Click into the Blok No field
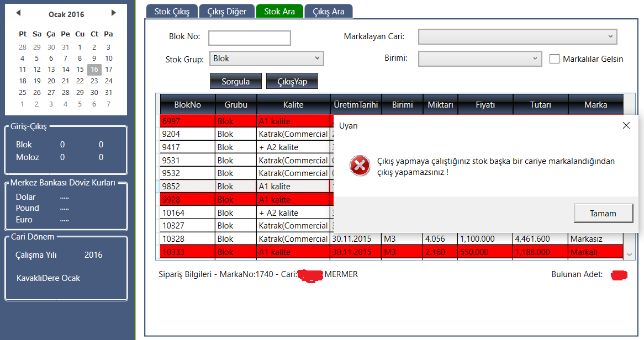Viewport: 644px width, 340px height. (249, 38)
